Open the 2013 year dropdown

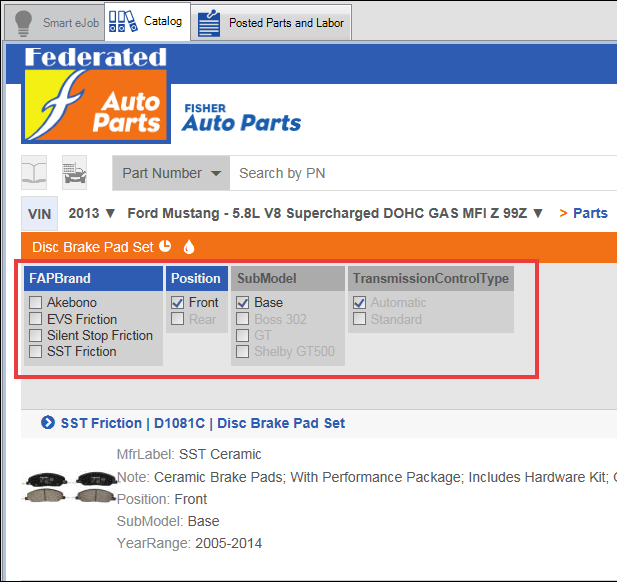click(92, 213)
